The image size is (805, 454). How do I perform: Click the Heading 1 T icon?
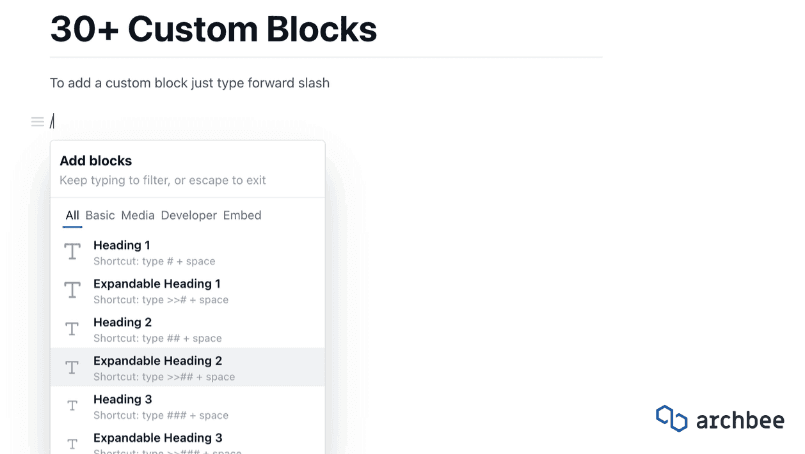tap(72, 252)
